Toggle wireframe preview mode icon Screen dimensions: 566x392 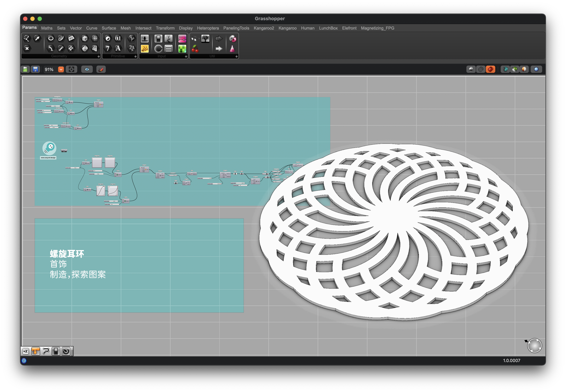click(x=481, y=69)
